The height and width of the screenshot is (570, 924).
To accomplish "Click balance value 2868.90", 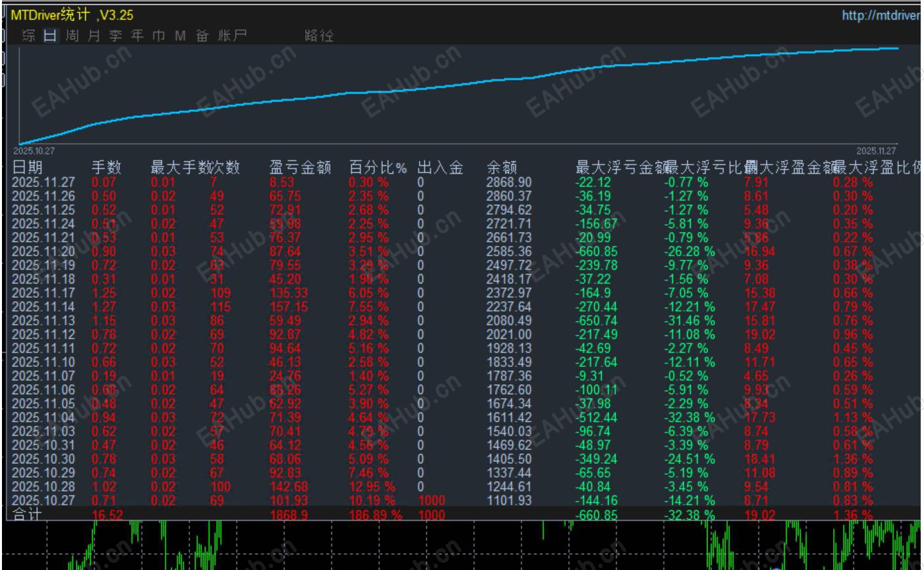I will coord(509,183).
